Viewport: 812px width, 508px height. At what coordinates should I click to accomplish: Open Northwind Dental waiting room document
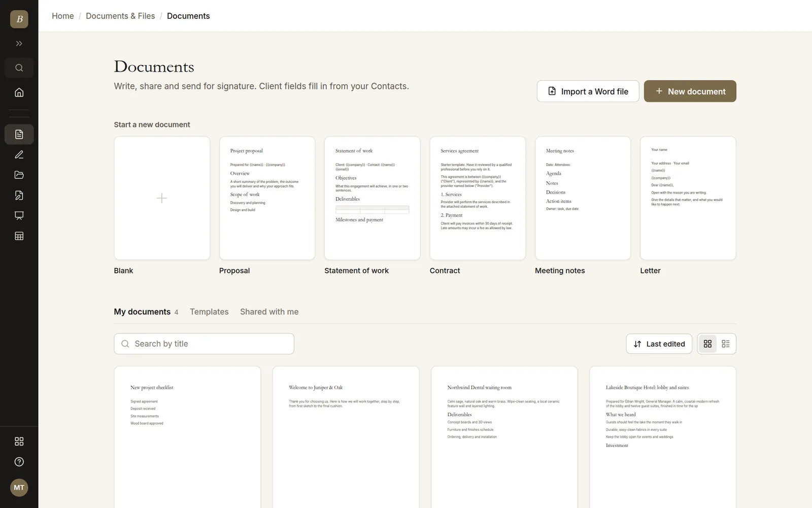point(504,437)
